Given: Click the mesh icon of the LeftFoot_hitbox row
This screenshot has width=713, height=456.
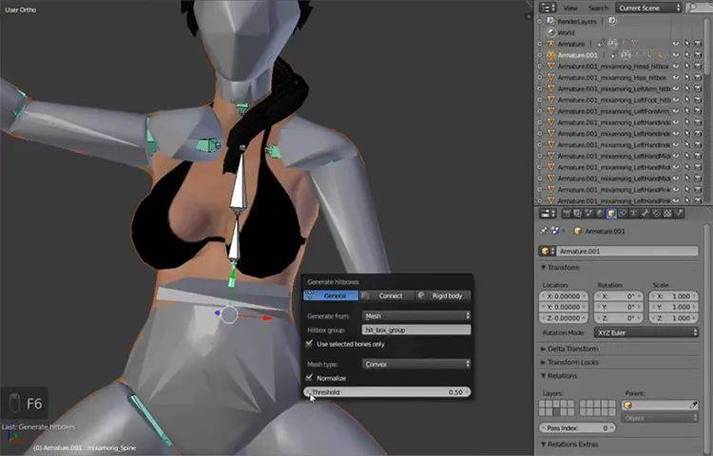Looking at the screenshot, I should click(551, 100).
